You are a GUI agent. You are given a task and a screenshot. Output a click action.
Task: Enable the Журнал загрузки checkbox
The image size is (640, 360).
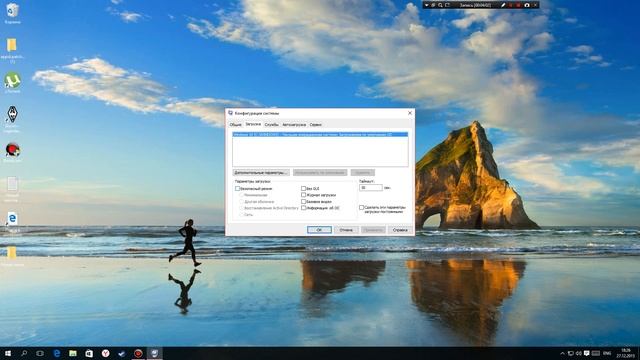303,195
